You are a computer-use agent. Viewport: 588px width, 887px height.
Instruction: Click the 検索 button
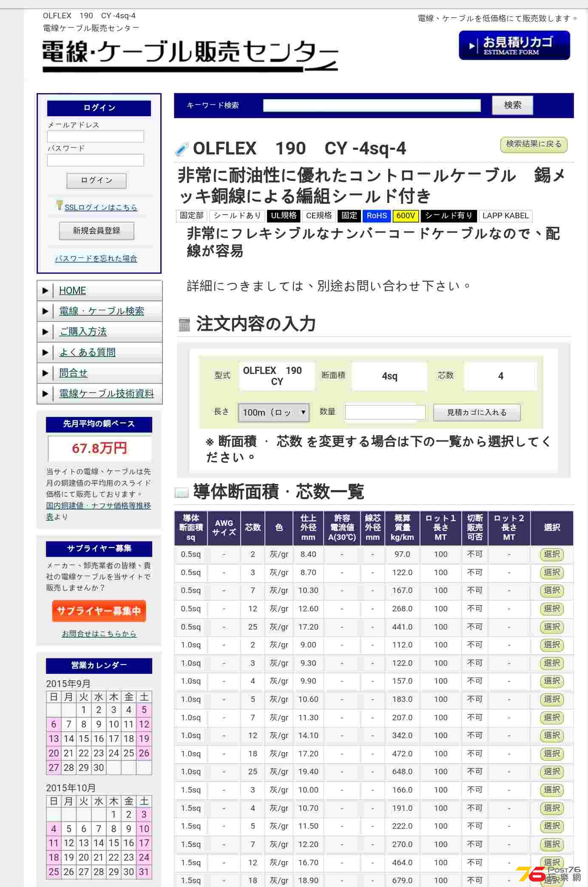512,105
